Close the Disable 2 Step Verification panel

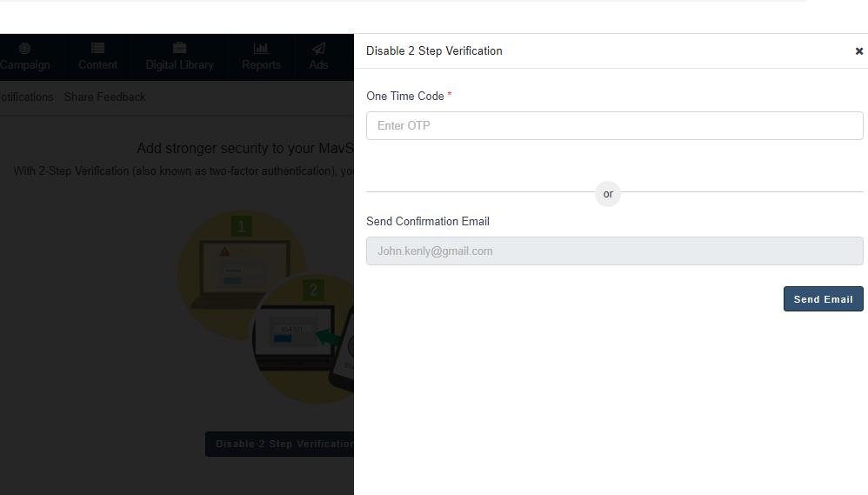coord(859,51)
